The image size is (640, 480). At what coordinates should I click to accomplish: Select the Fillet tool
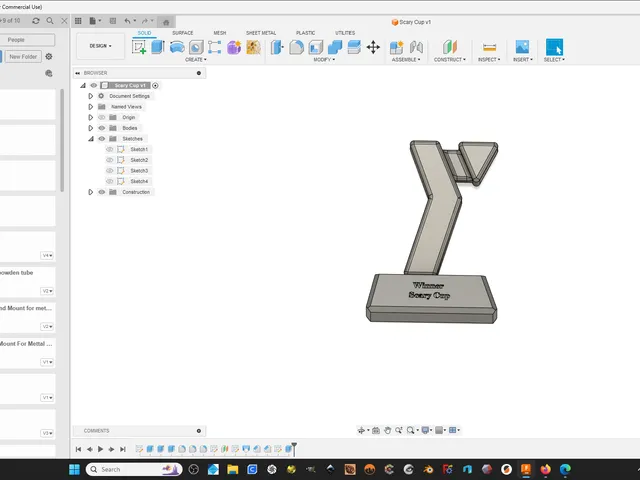(296, 47)
